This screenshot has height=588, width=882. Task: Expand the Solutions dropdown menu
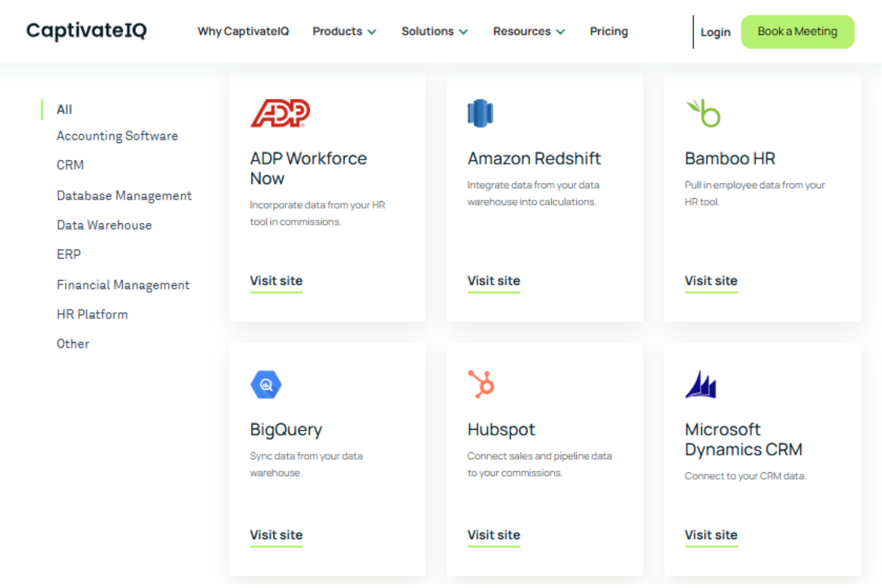434,32
